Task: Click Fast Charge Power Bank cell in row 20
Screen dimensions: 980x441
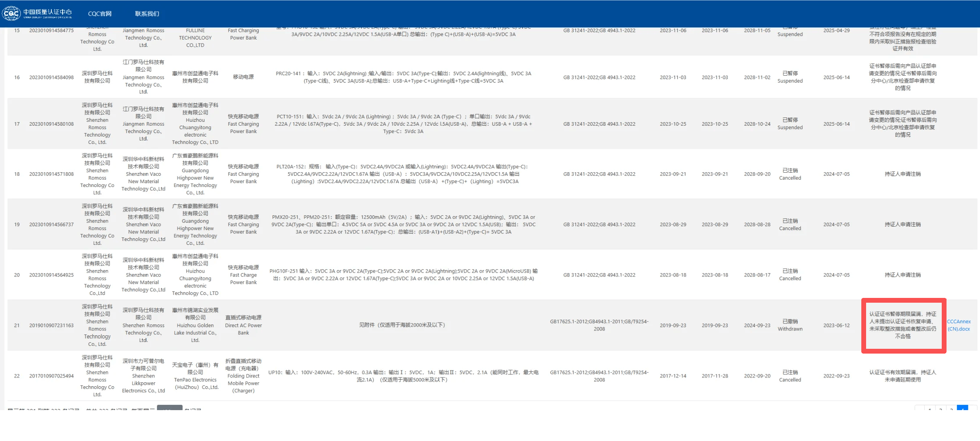Action: coord(243,274)
